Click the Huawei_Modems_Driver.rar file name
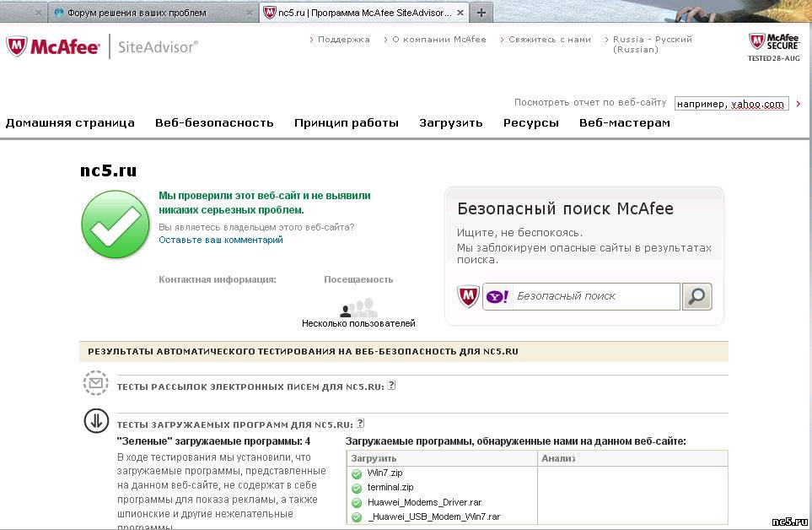Screen dimensions: 812x530 424,502
